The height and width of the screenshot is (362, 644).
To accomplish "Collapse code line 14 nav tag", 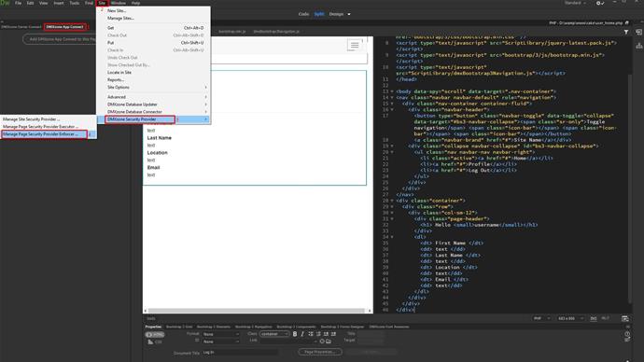I will (392, 98).
